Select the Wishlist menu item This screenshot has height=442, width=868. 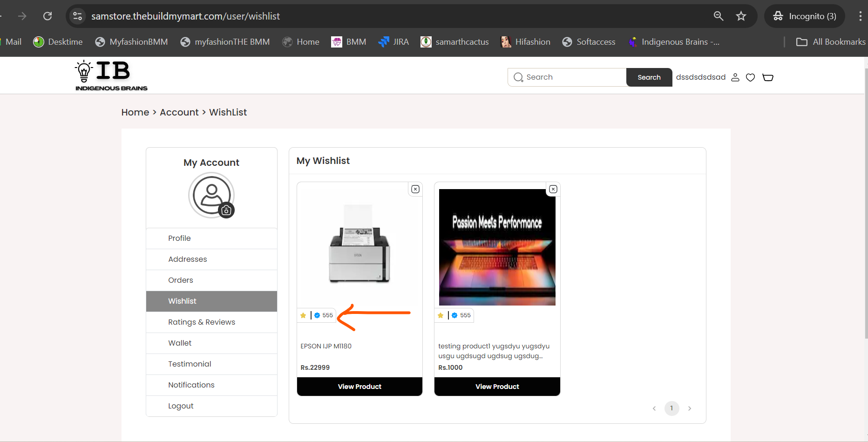pyautogui.click(x=211, y=301)
